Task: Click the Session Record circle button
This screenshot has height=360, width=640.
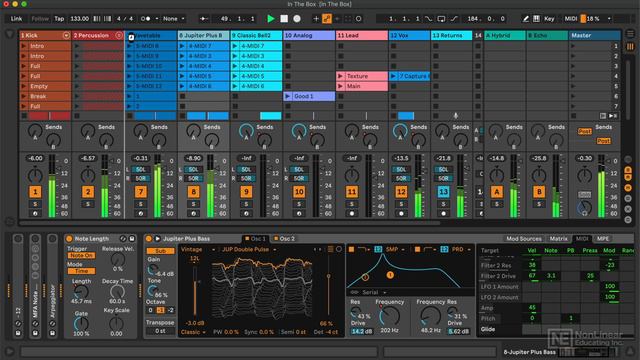Action: (358, 19)
